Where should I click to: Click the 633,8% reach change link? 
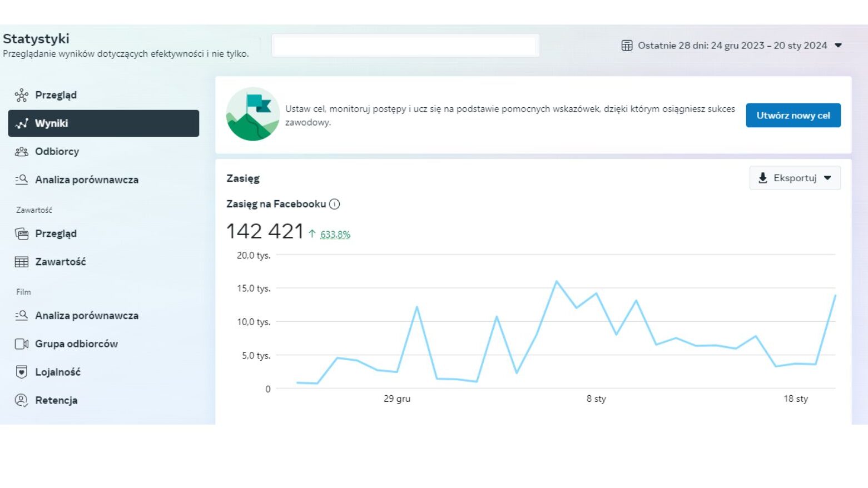pyautogui.click(x=335, y=235)
